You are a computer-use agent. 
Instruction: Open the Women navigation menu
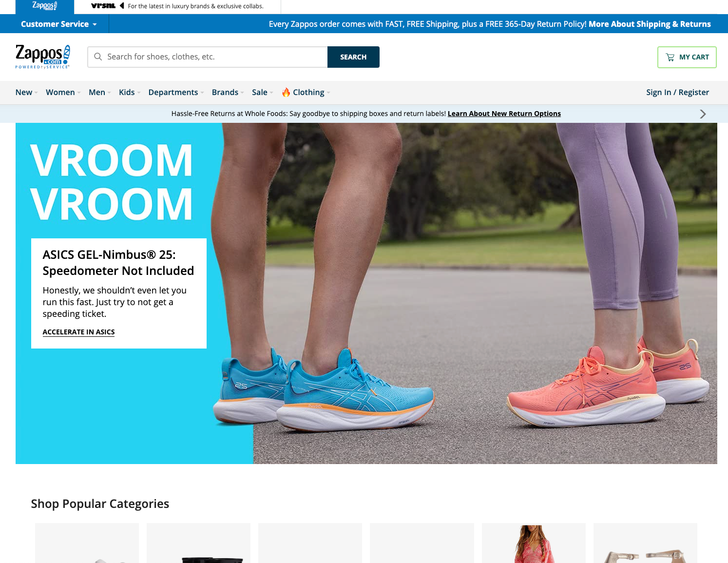pyautogui.click(x=60, y=92)
